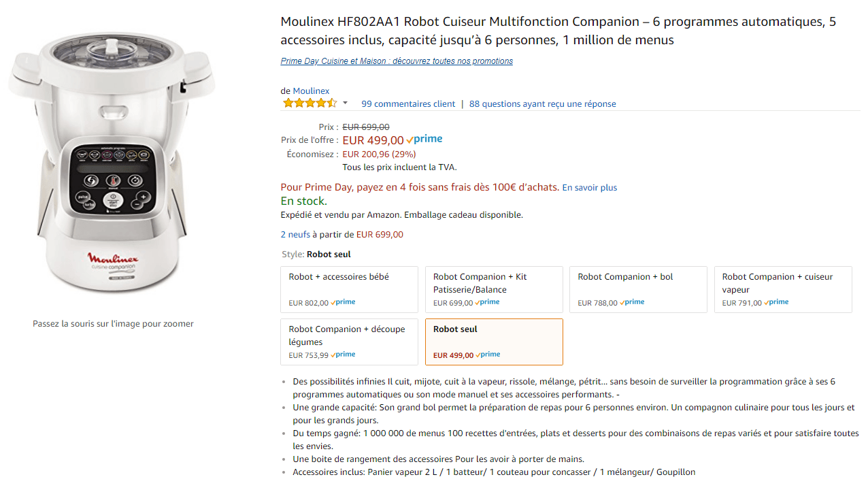Click Prime icon in cuiseur vapeur option
The width and height of the screenshot is (868, 492).
tap(776, 302)
